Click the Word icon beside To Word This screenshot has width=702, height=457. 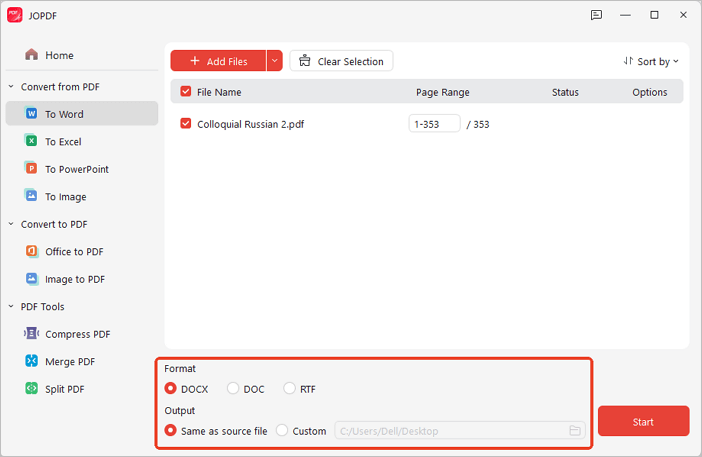click(32, 114)
